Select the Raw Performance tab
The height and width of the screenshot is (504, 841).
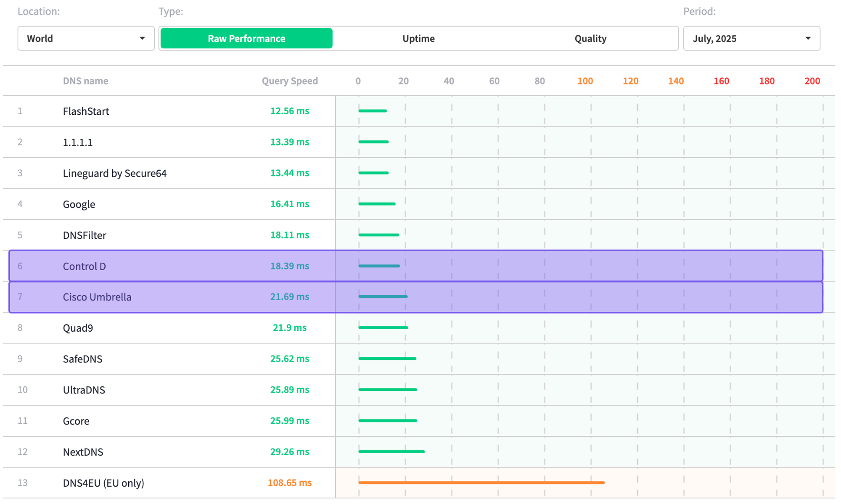click(246, 38)
